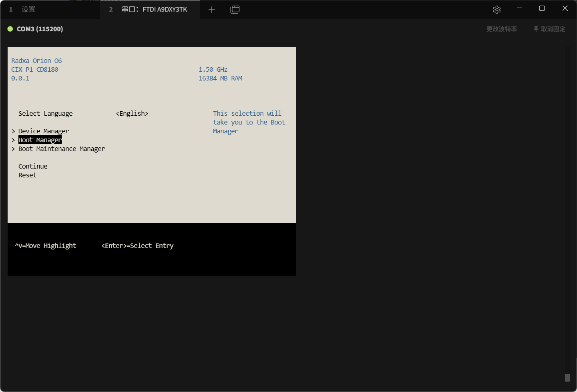Open the <English> language selector
The height and width of the screenshot is (392, 577).
point(132,114)
